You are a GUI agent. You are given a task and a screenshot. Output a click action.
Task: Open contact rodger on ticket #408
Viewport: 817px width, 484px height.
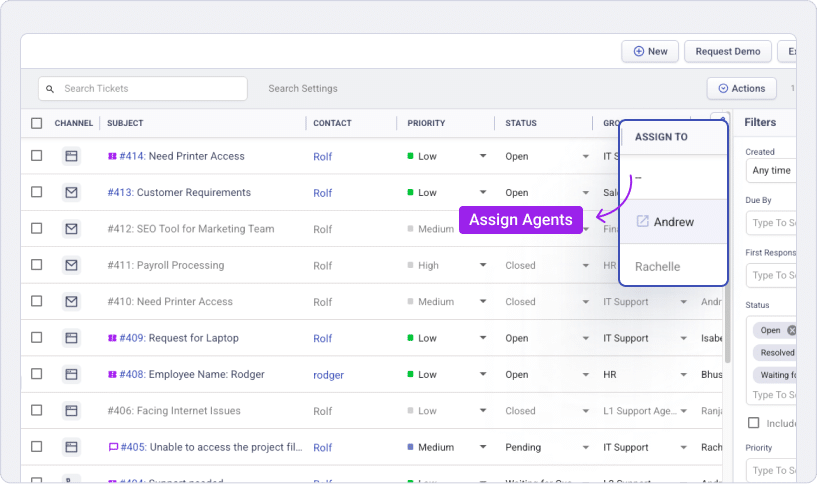[328, 375]
